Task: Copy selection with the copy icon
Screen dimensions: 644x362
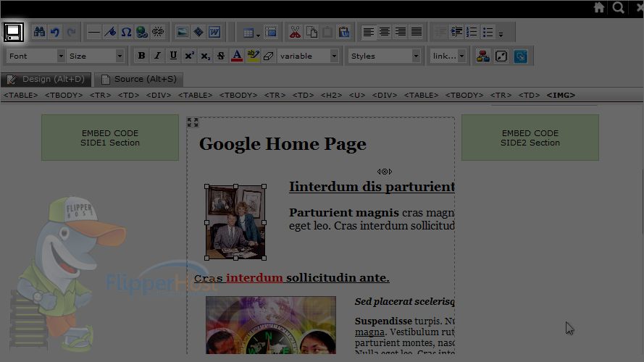Action: [311, 32]
